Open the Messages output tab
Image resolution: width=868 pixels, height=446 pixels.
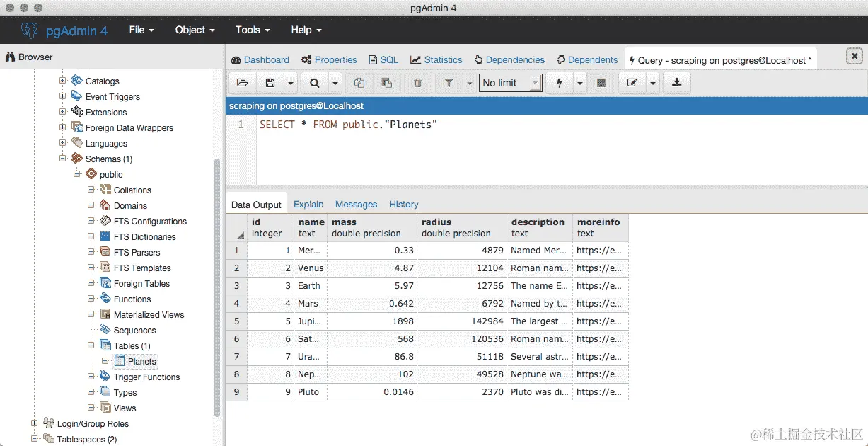click(356, 204)
